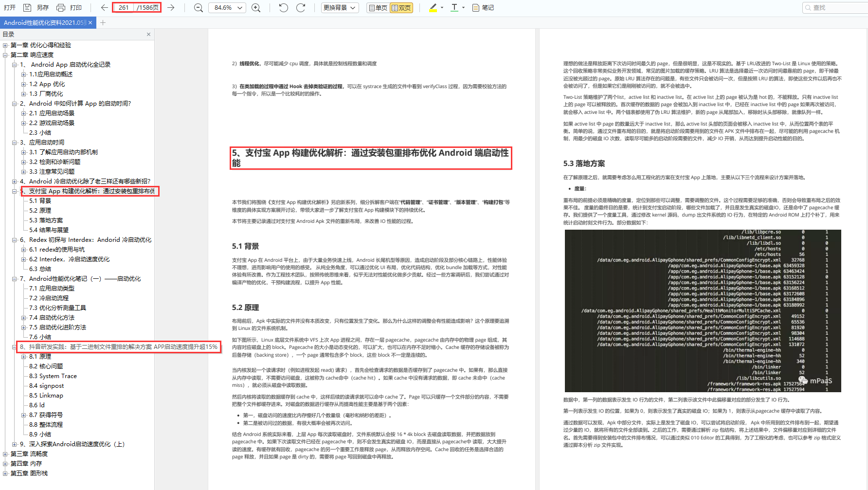Go to next page with right arrow

pos(171,8)
